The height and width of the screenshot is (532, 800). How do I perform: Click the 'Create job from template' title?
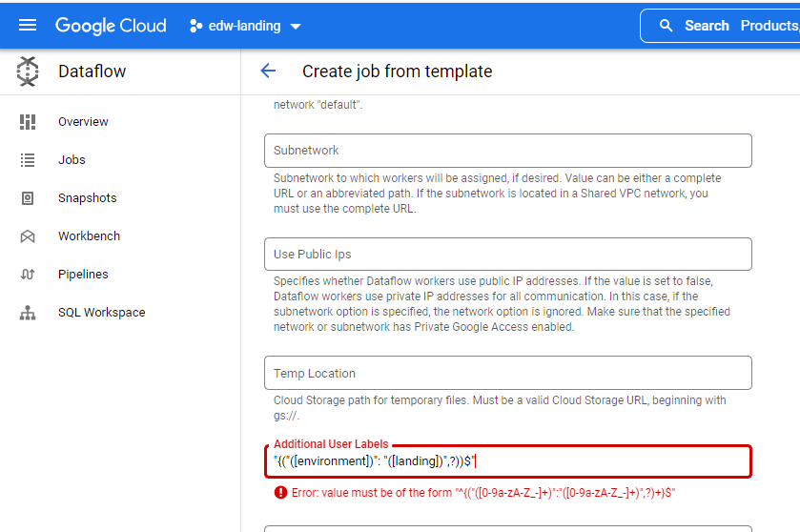point(397,71)
